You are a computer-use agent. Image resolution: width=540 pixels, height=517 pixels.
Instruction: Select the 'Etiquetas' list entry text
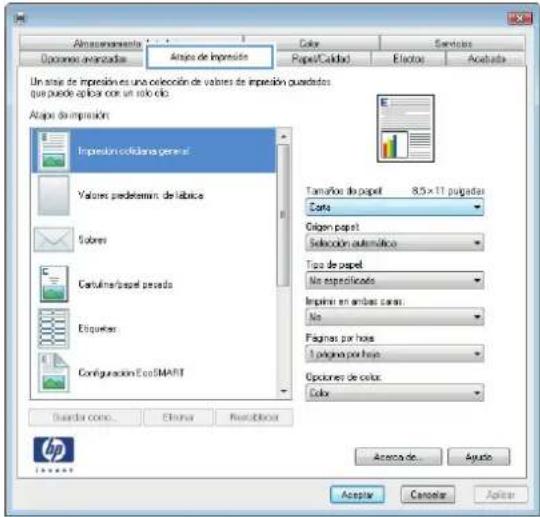tap(97, 328)
